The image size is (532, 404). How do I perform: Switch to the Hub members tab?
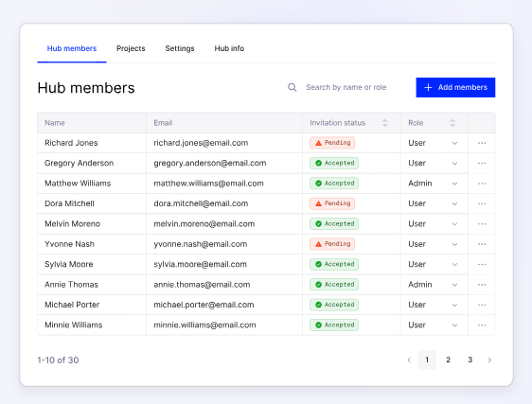point(72,48)
